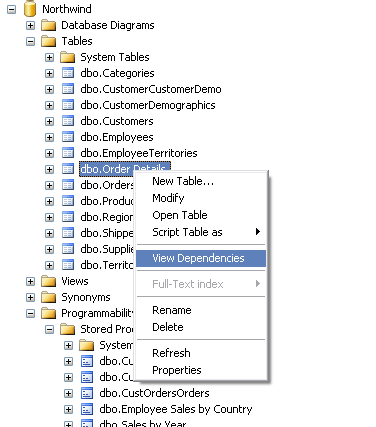This screenshot has width=376, height=427.
Task: Click the dbo.CustomerCustomerDemo table icon
Action: [68, 89]
